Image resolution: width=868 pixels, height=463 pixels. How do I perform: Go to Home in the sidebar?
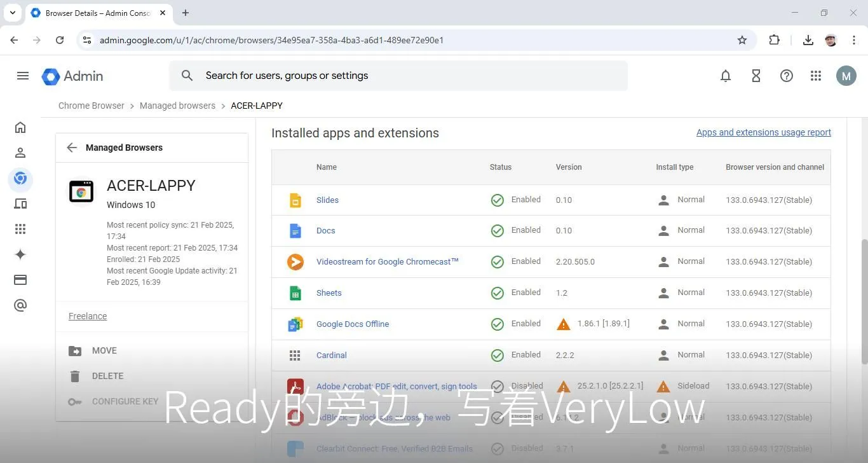20,127
